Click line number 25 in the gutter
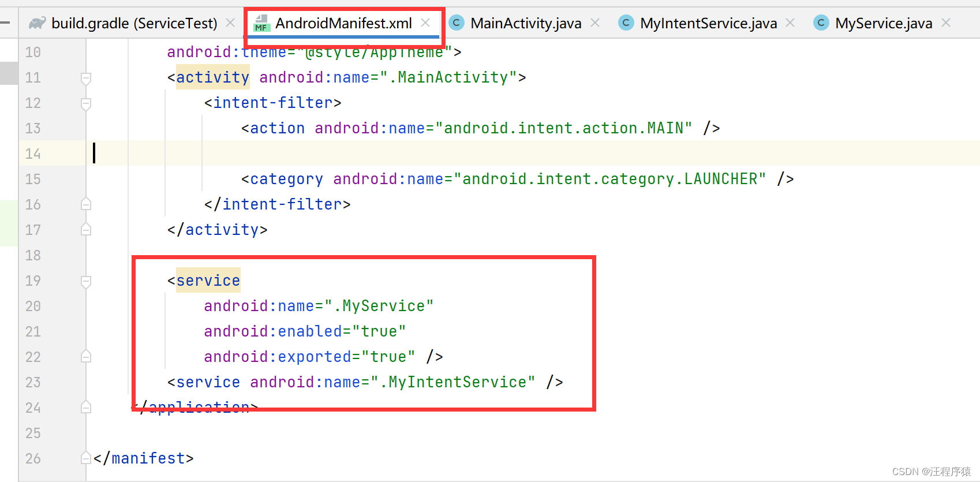 tap(33, 433)
